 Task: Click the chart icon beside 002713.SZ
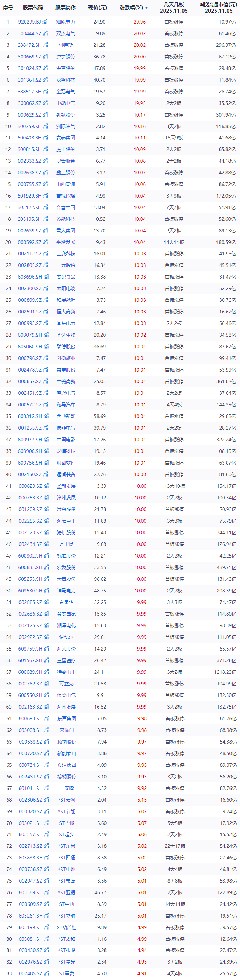point(46,846)
